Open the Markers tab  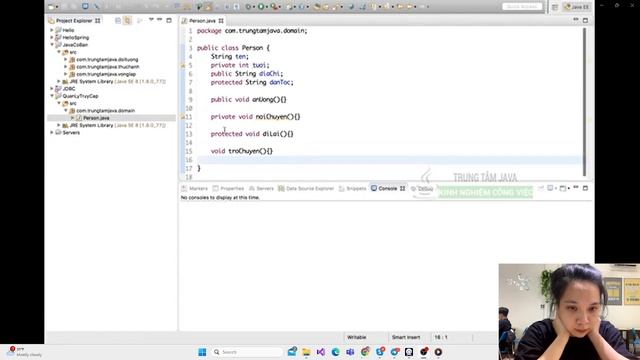click(195, 189)
